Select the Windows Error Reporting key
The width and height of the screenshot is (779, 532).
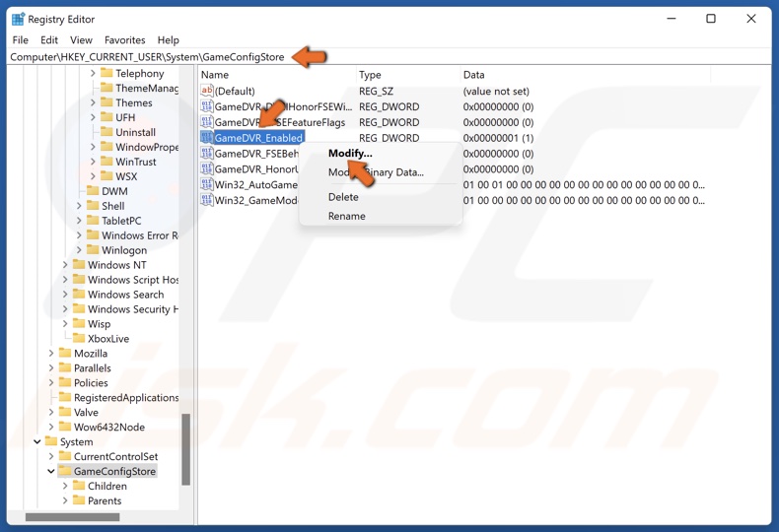point(140,235)
